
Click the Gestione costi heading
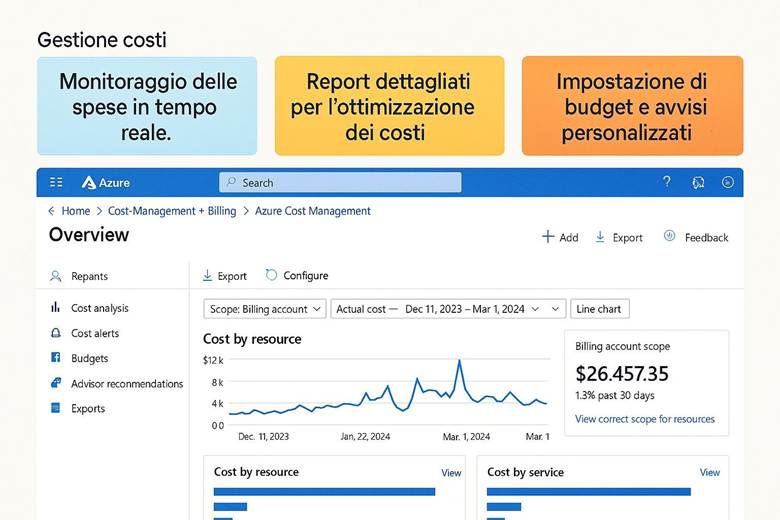pyautogui.click(x=102, y=40)
